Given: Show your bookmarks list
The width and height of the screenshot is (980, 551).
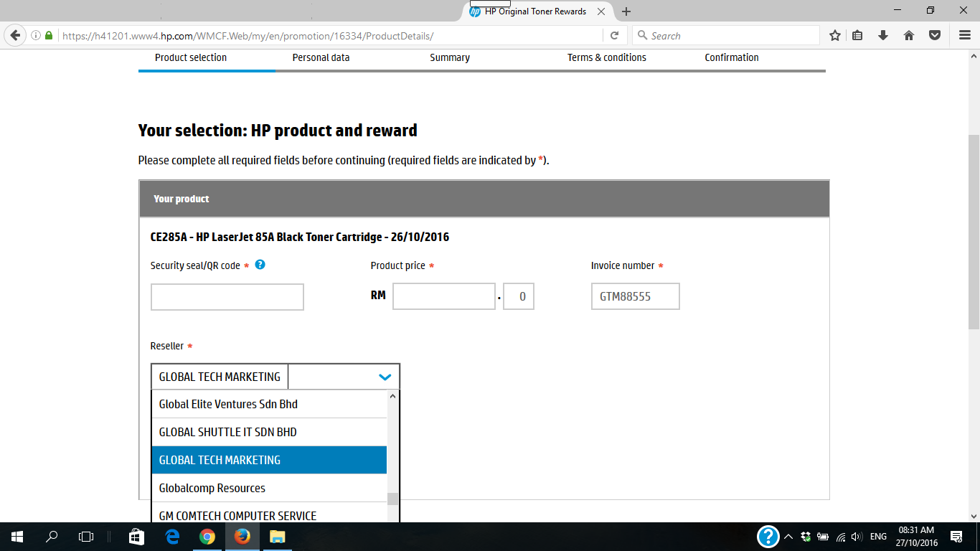Looking at the screenshot, I should coord(858,35).
